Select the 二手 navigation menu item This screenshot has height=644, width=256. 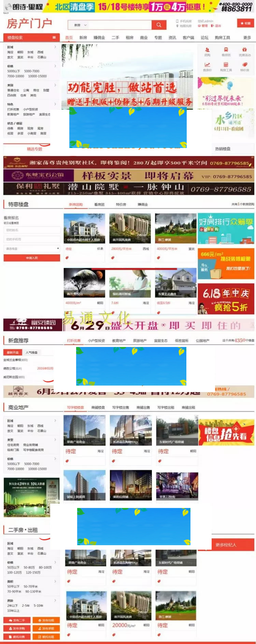[x=115, y=38]
